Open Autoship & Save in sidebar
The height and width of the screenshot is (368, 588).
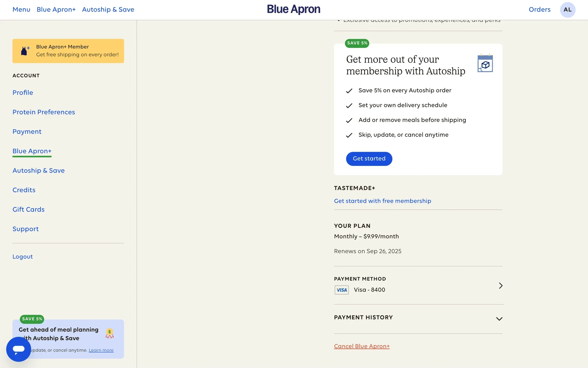pyautogui.click(x=39, y=171)
